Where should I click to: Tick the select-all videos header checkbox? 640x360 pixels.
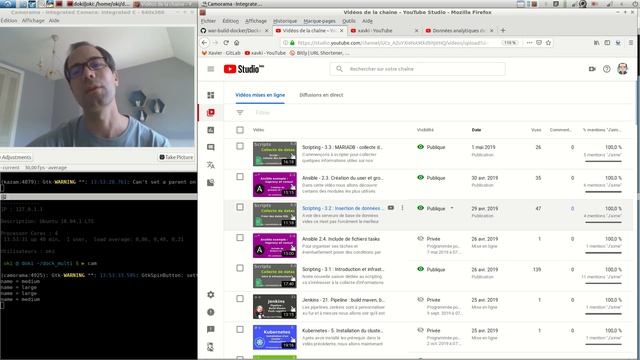coord(240,130)
